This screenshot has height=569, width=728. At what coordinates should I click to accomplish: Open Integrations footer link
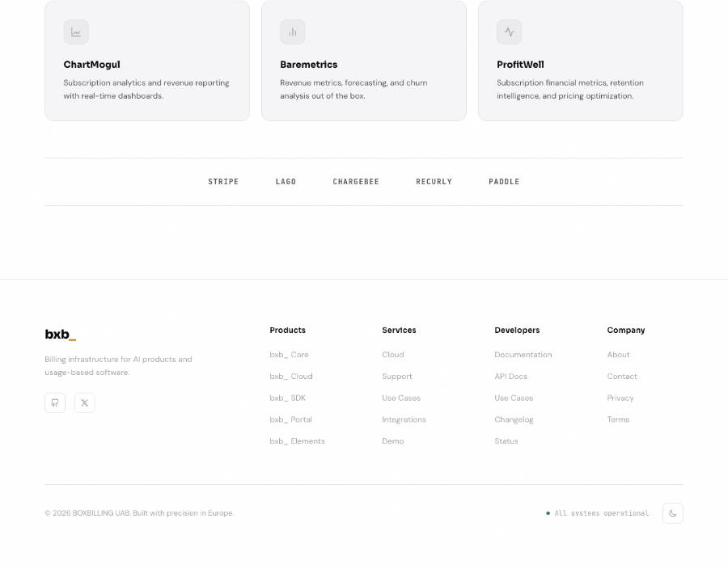[x=404, y=419]
